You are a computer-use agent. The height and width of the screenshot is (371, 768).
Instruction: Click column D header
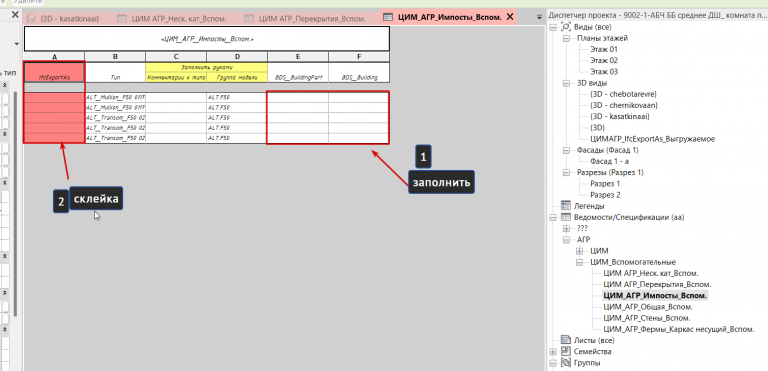pos(237,57)
